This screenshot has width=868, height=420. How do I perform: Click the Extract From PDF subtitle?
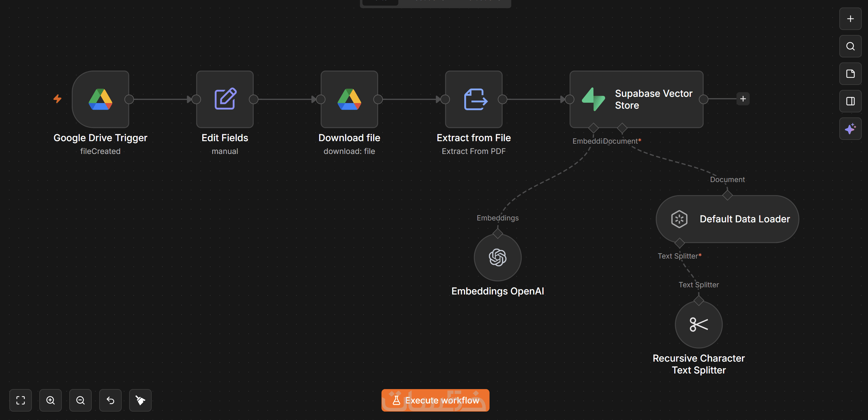click(474, 151)
